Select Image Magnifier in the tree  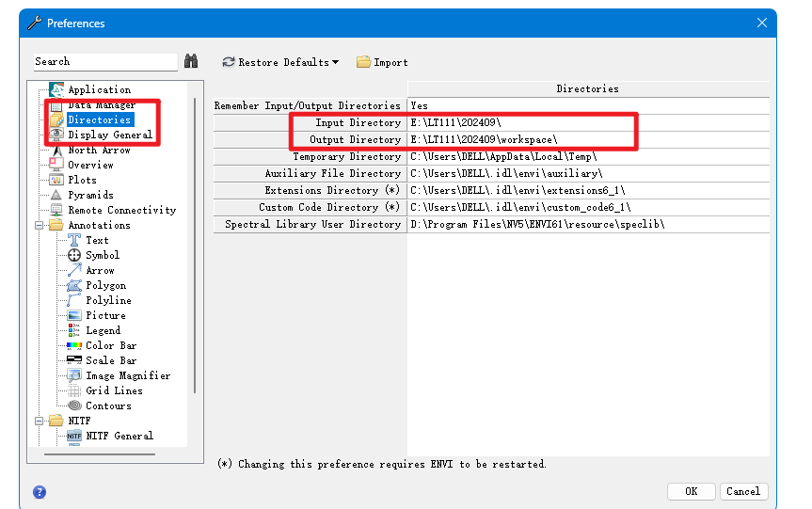pyautogui.click(x=128, y=375)
